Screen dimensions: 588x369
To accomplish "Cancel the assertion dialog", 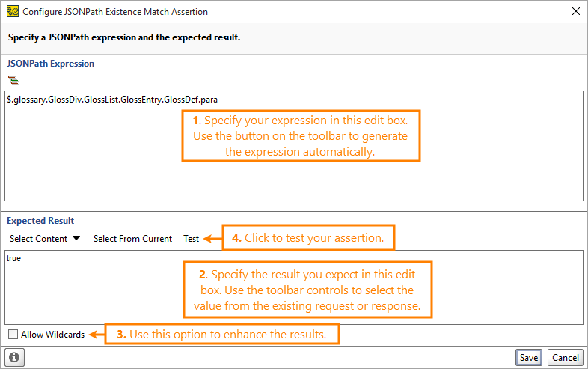I will (x=566, y=357).
